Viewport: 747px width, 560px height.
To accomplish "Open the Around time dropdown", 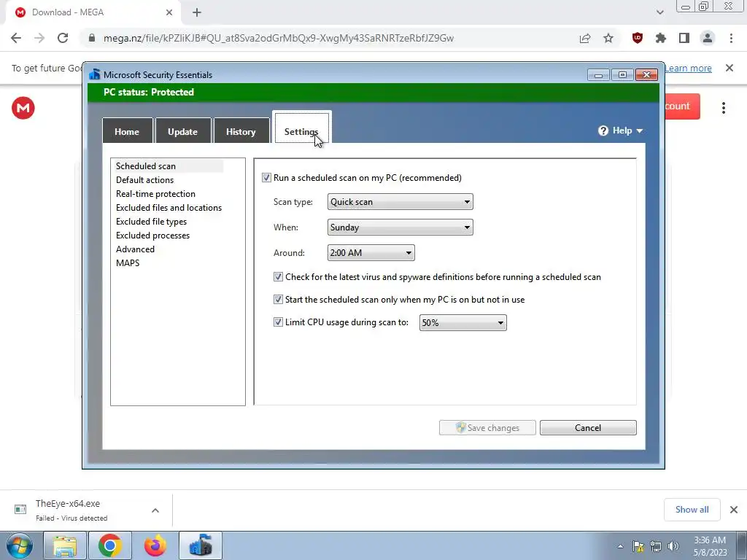I will [371, 253].
